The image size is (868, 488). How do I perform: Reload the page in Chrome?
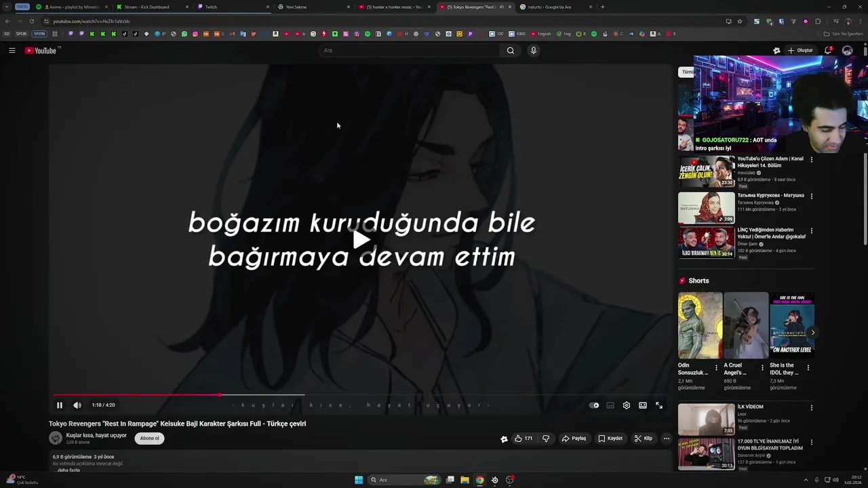point(31,21)
